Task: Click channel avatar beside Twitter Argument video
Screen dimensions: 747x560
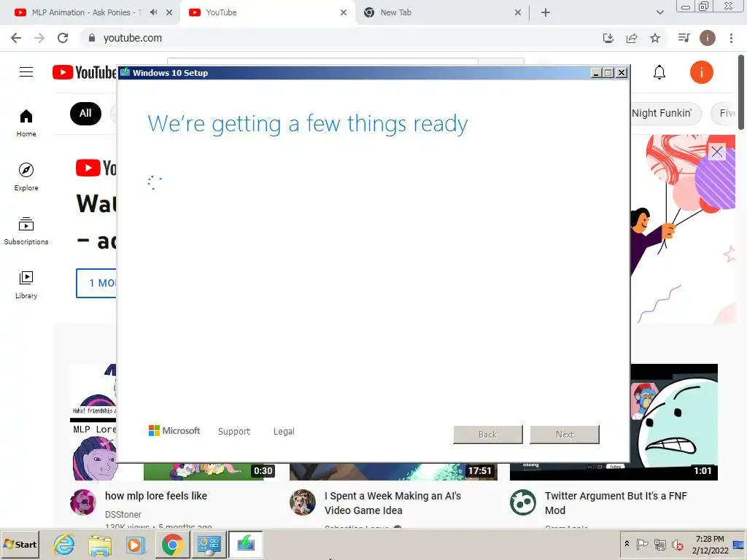Action: 522,502
